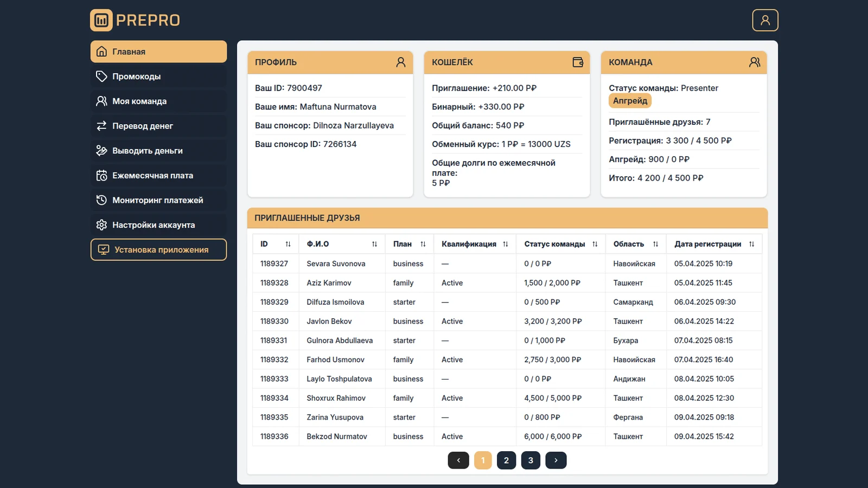Go to next page with right chevron
Image resolution: width=868 pixels, height=488 pixels.
pyautogui.click(x=556, y=460)
